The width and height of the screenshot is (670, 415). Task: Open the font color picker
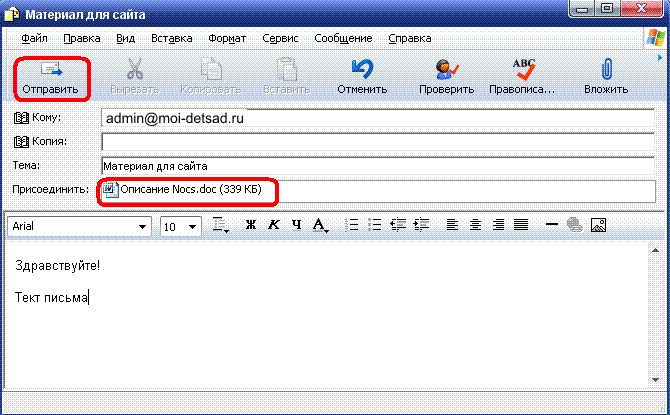321,226
